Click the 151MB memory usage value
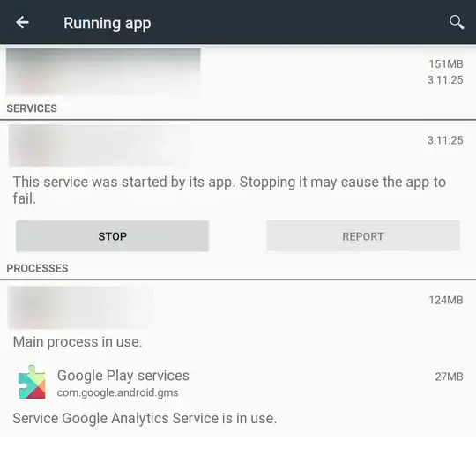Screen dimensions: 476x455 pos(446,64)
